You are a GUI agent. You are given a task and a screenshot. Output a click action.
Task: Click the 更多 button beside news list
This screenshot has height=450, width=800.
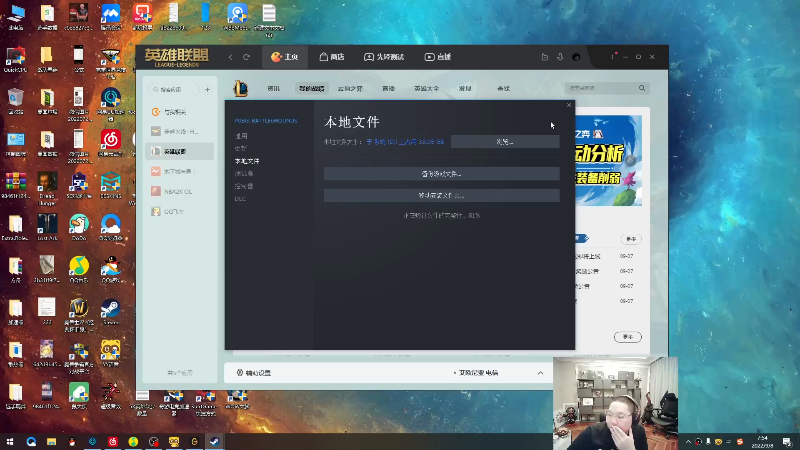tap(631, 239)
